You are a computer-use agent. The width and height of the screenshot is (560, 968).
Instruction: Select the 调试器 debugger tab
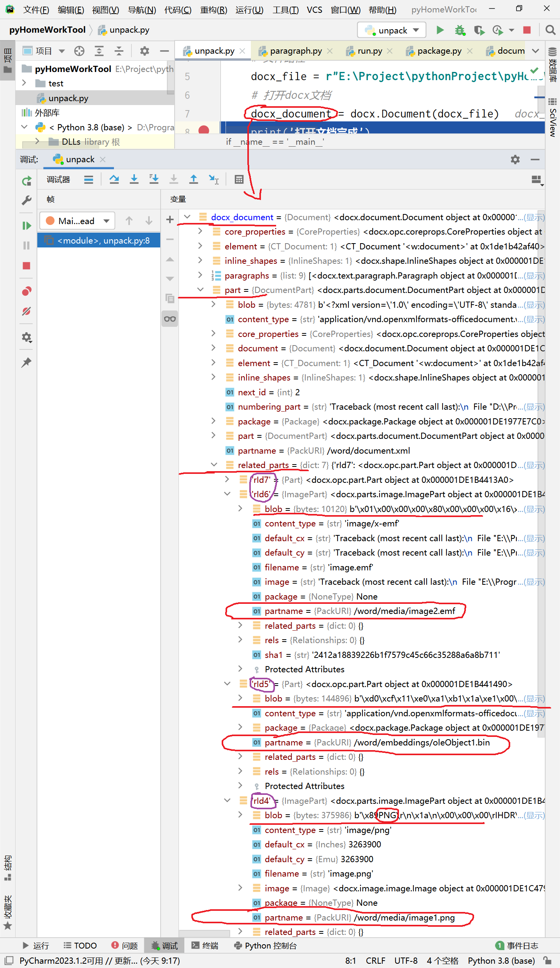point(58,179)
